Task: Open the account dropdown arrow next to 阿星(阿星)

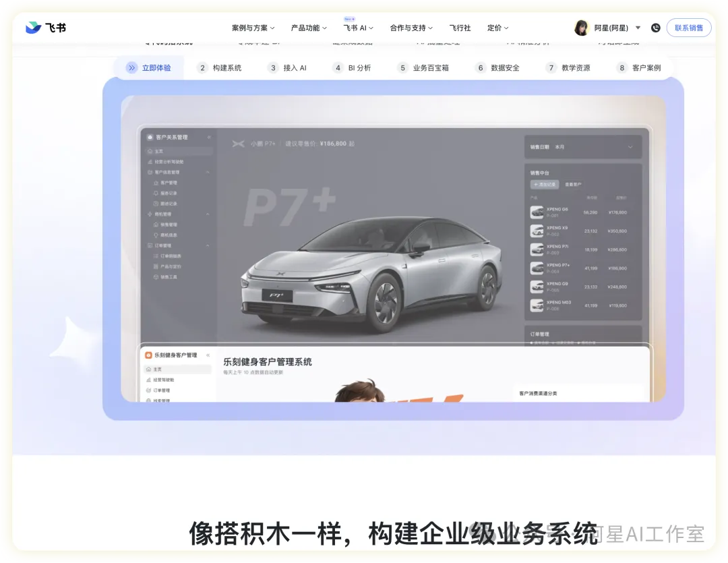Action: pos(638,28)
